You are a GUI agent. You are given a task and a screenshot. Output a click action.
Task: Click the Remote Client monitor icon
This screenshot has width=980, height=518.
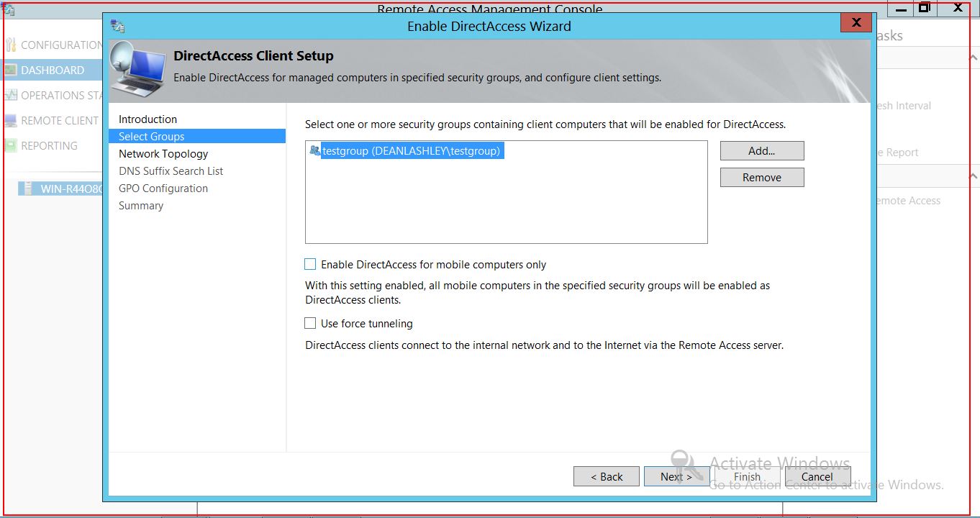(x=10, y=121)
